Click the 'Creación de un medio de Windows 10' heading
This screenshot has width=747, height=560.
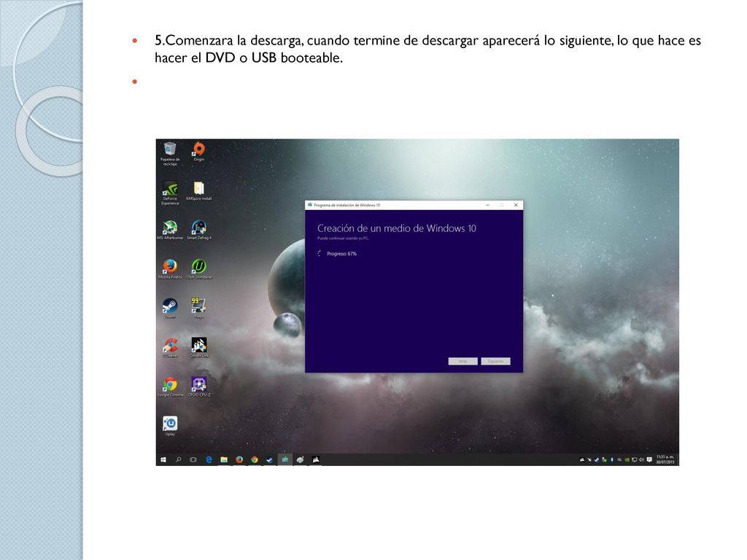point(397,228)
